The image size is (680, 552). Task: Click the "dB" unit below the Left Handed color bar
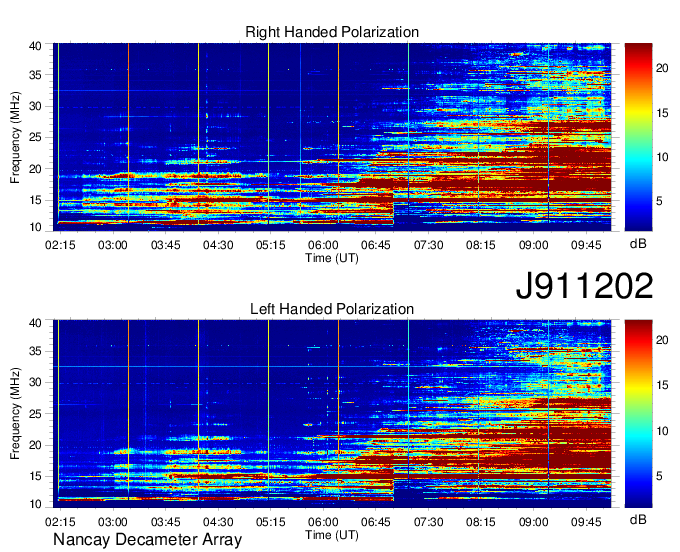point(638,519)
